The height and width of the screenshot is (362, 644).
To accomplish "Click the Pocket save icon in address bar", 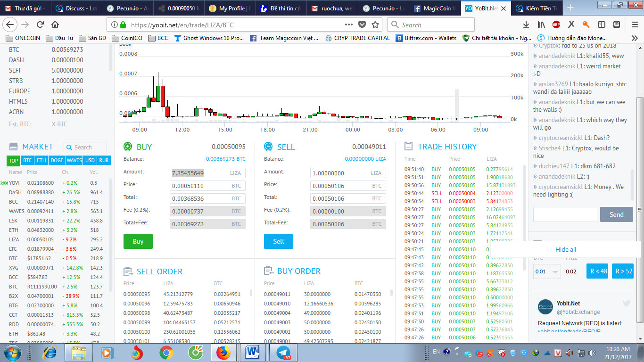I will [x=362, y=25].
